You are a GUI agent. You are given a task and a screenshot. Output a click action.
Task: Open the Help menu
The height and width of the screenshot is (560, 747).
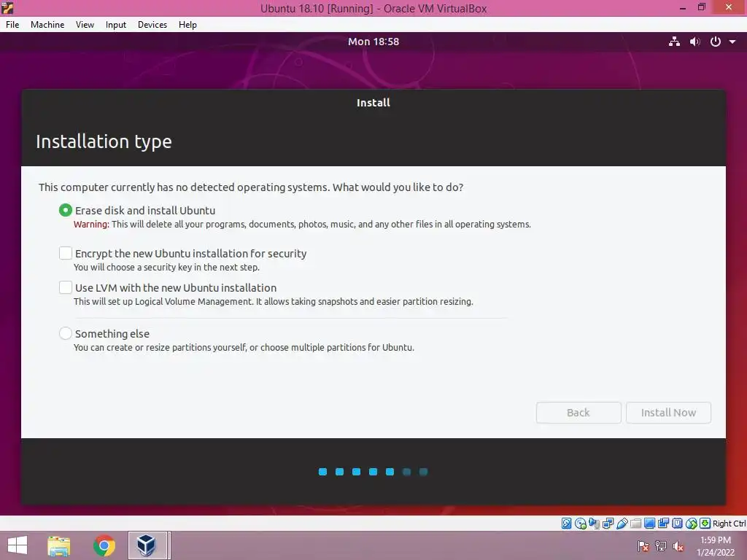[x=187, y=25]
